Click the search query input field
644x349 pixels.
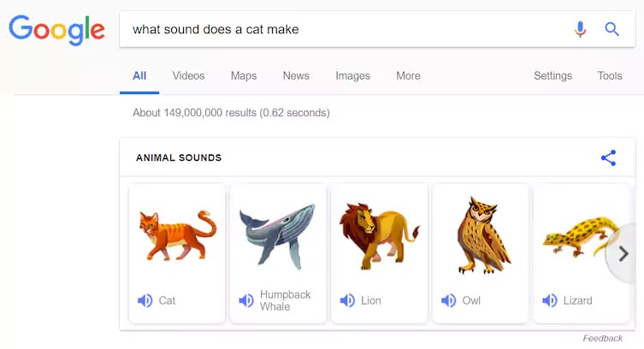(342, 29)
